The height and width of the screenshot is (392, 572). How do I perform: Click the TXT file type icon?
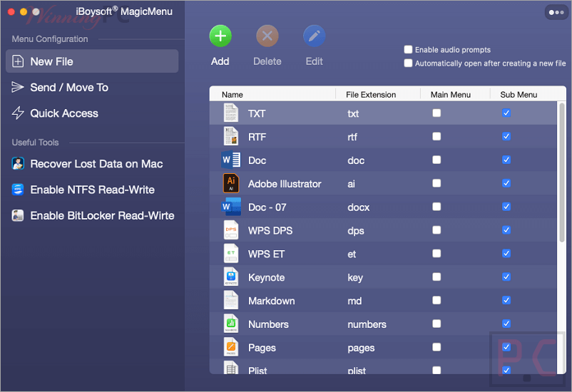[231, 113]
